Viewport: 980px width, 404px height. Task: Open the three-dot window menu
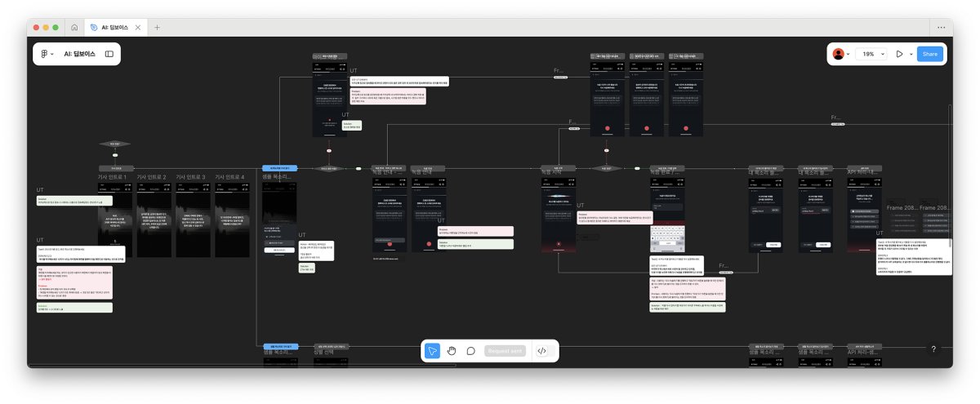[x=941, y=27]
